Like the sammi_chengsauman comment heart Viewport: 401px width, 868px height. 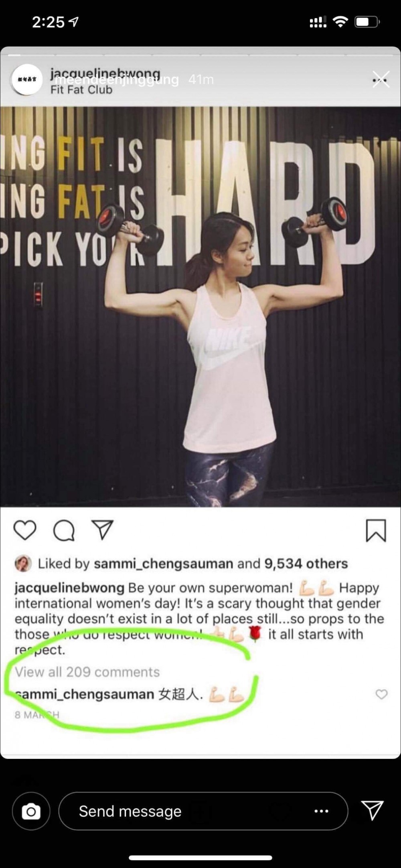pos(381,694)
